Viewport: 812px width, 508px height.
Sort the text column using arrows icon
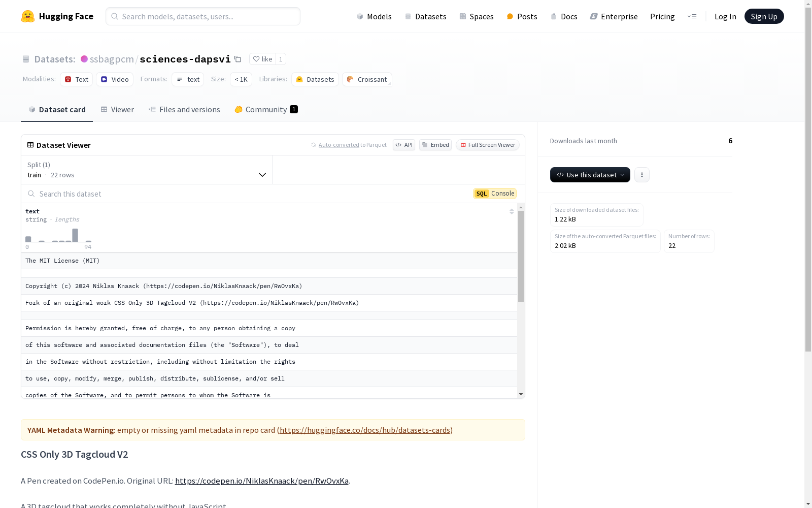point(512,211)
